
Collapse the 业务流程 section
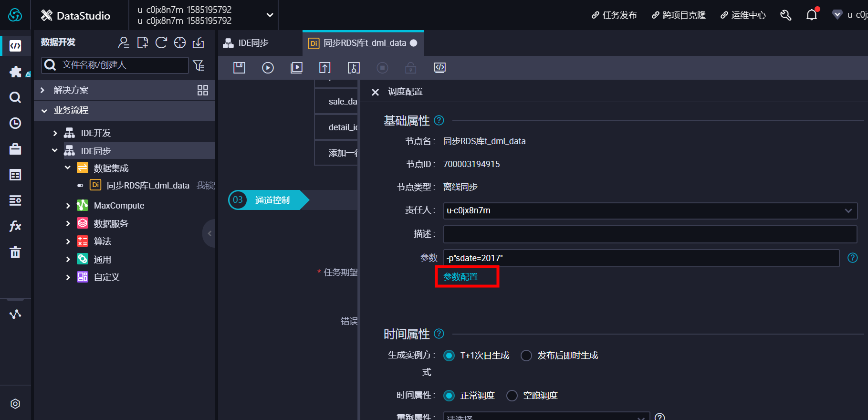tap(44, 111)
